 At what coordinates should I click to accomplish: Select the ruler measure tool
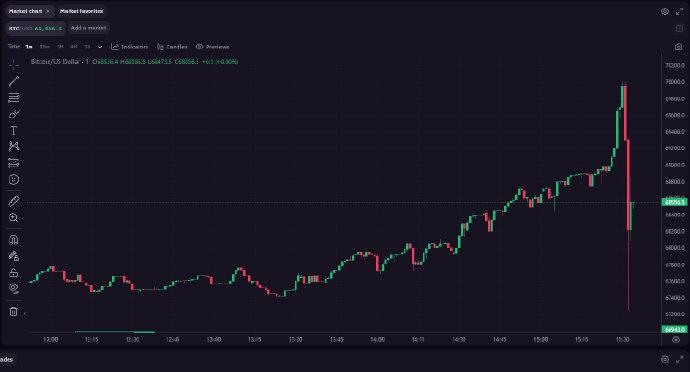14,201
